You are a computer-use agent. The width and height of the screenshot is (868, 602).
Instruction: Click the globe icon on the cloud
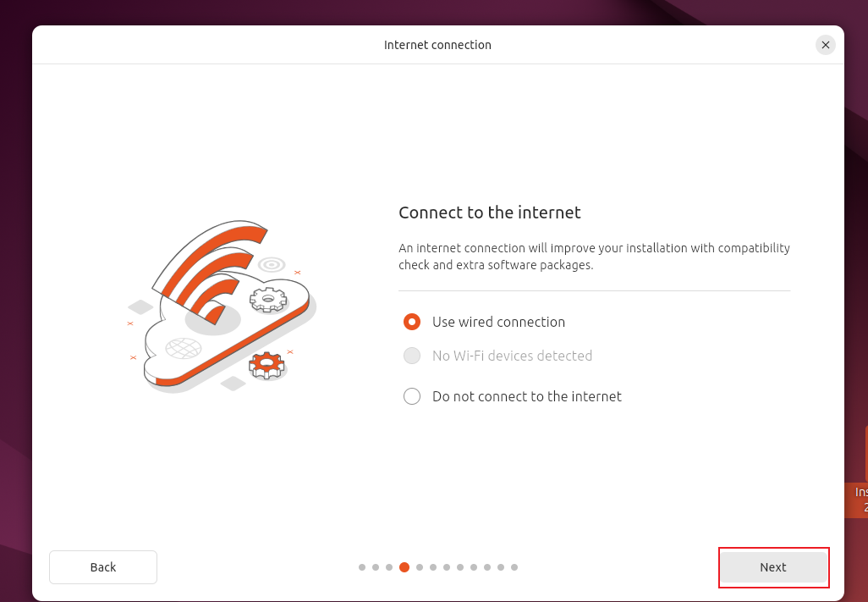coord(184,348)
